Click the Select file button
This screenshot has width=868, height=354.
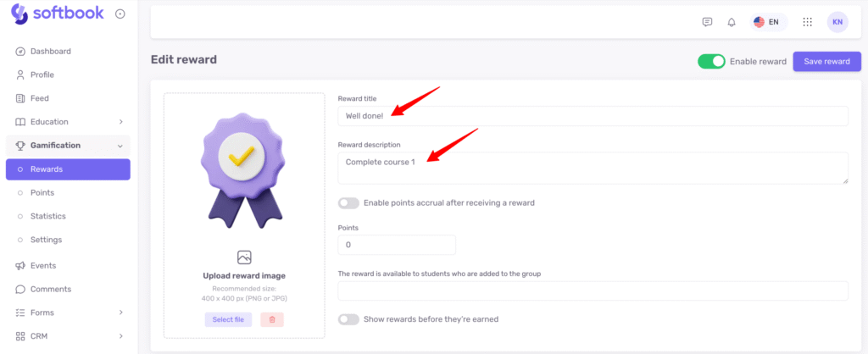pos(228,319)
